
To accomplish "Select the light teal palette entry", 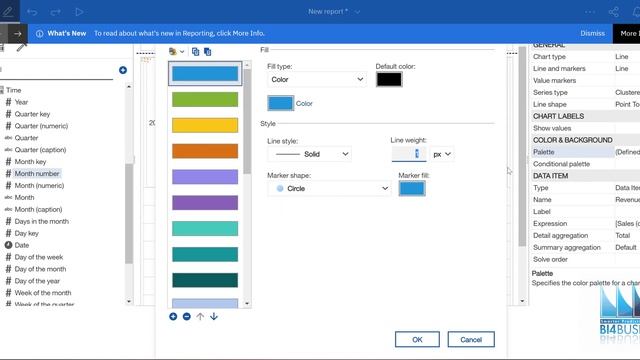I will (205, 229).
